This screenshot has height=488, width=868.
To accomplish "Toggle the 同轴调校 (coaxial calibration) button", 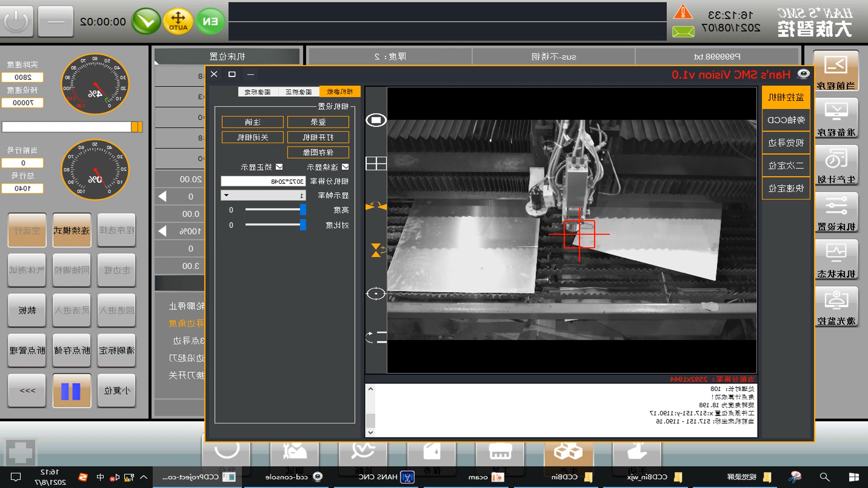I will 71,270.
